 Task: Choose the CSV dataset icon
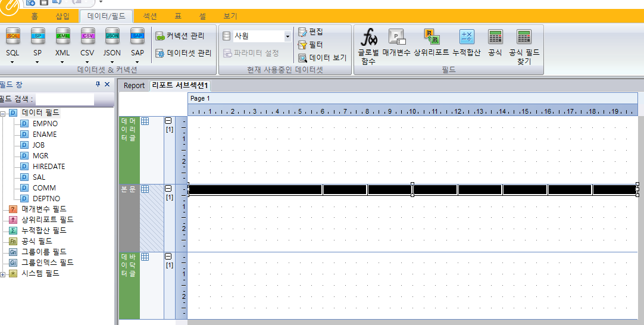coord(87,36)
